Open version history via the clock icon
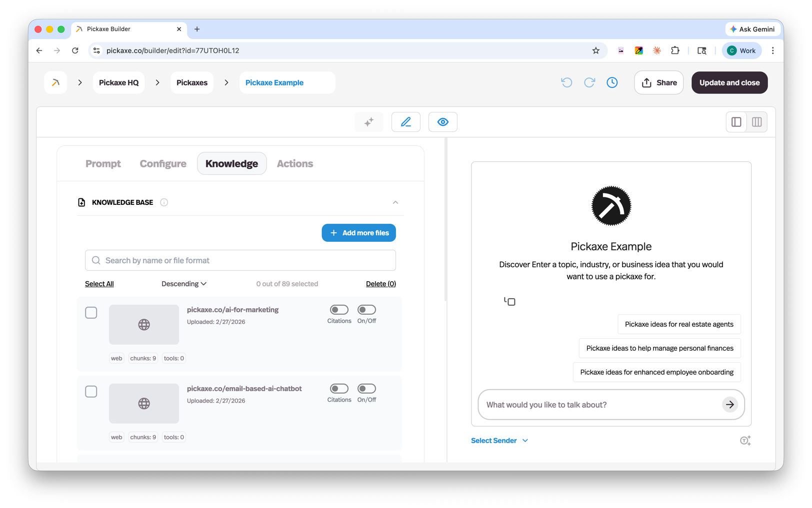The height and width of the screenshot is (508, 812). click(612, 82)
